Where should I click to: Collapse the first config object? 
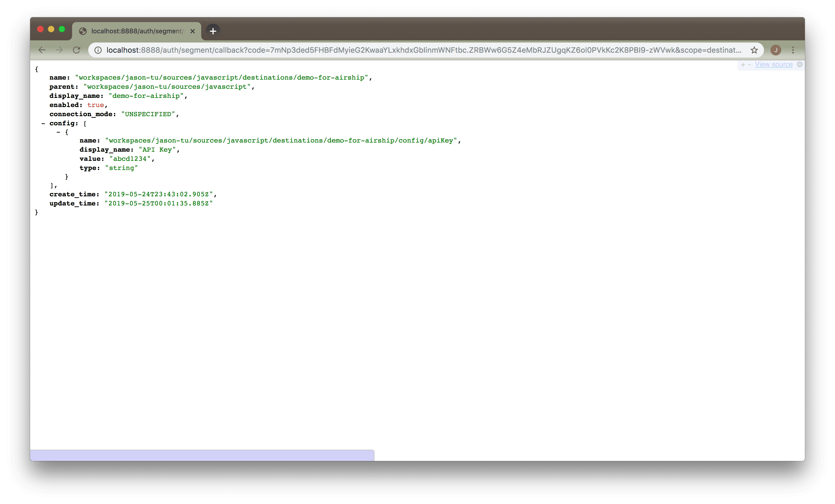pyautogui.click(x=58, y=132)
